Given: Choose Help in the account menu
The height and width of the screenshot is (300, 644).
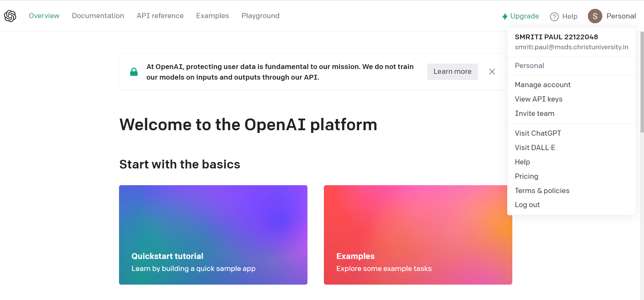Looking at the screenshot, I should point(571,162).
